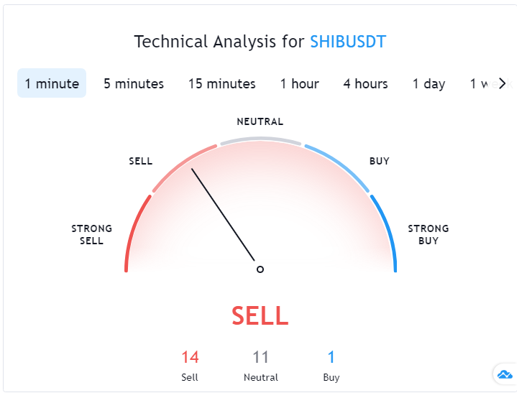Click the NEUTRAL label atop the gauge
This screenshot has height=398, width=532.
tap(260, 121)
